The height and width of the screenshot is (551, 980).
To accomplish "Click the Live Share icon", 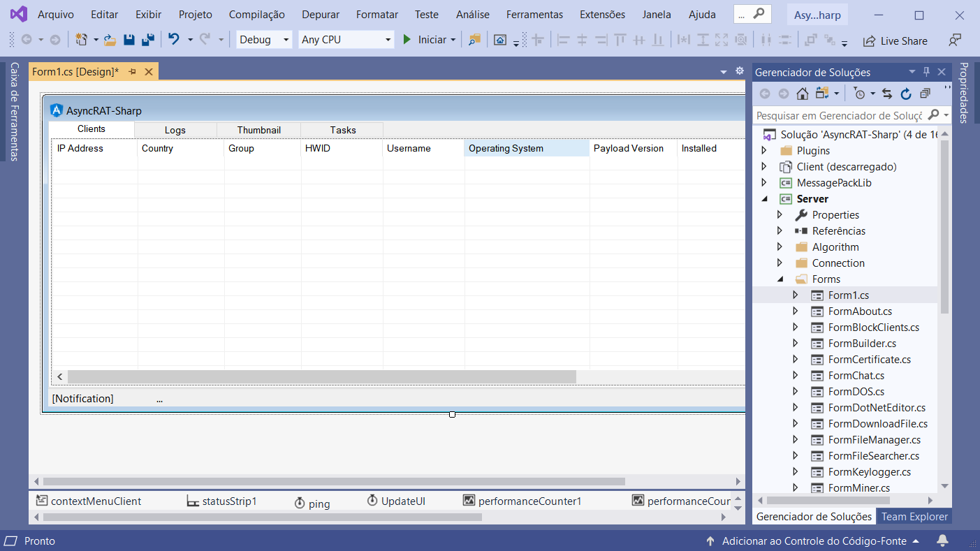I will point(869,41).
